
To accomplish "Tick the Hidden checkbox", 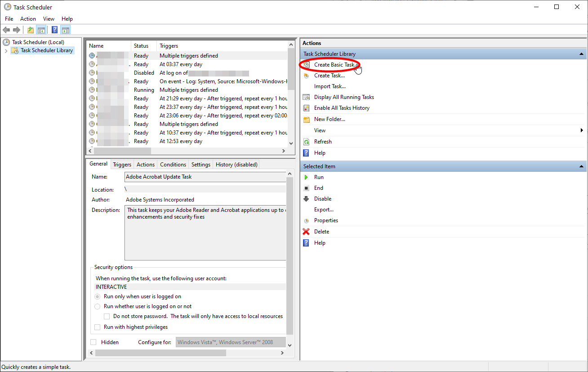I will (94, 342).
